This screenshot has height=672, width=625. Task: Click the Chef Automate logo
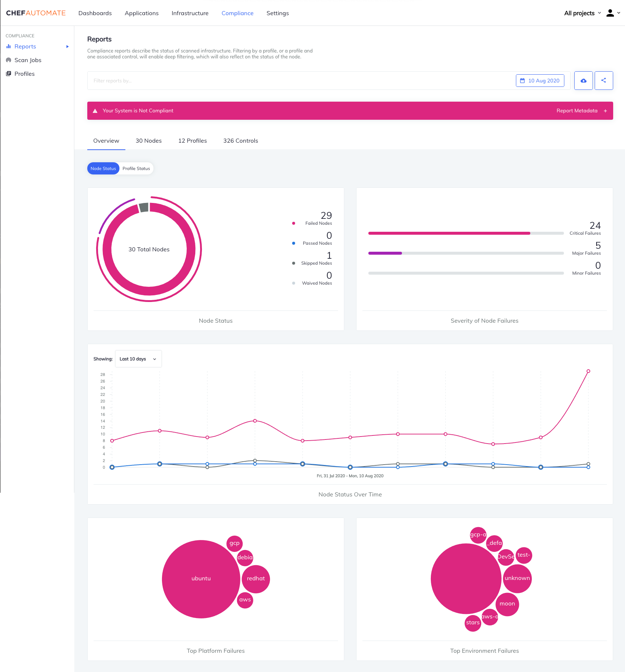click(x=36, y=13)
